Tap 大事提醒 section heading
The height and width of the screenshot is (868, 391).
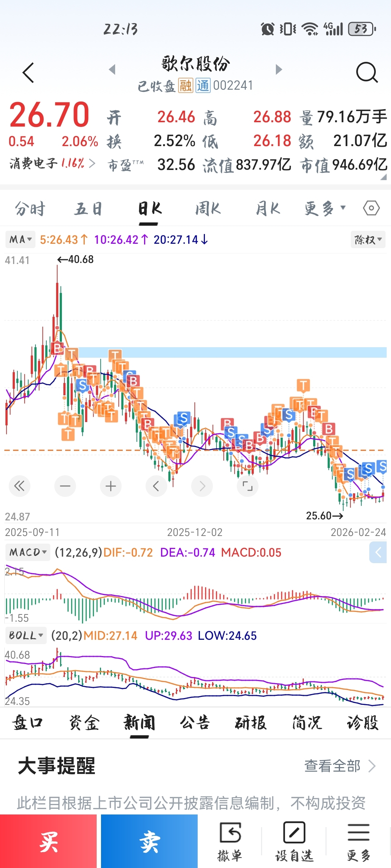[x=56, y=766]
